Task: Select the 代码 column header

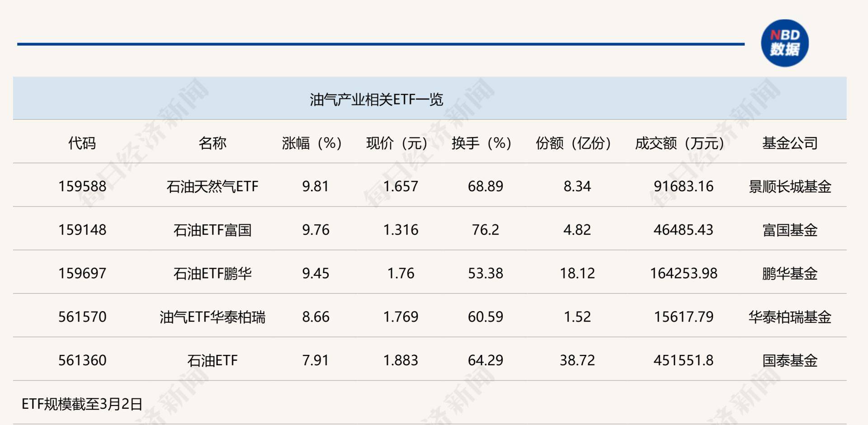Action: [x=82, y=143]
